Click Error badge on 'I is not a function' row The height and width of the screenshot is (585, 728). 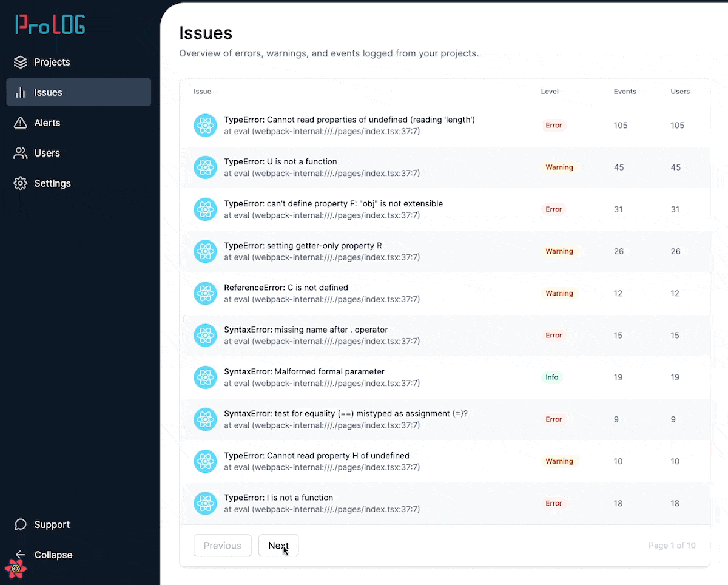point(554,503)
